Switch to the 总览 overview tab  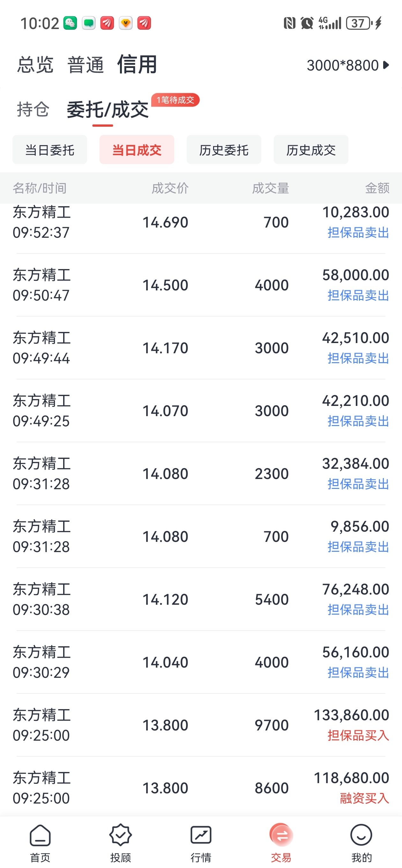(35, 64)
